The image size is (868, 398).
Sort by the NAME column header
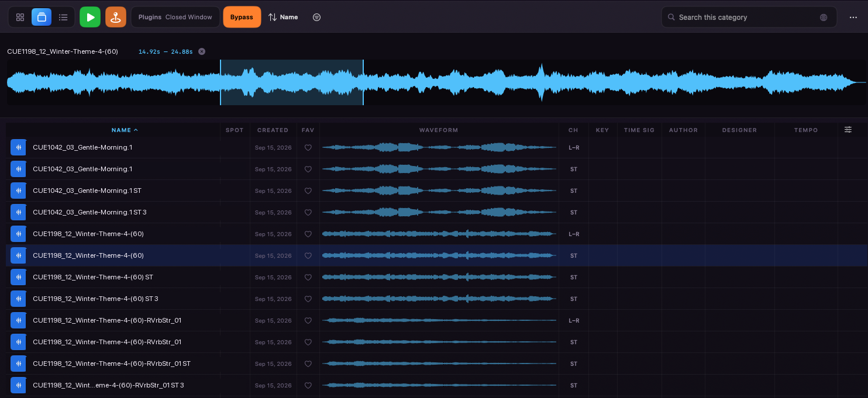pyautogui.click(x=125, y=130)
